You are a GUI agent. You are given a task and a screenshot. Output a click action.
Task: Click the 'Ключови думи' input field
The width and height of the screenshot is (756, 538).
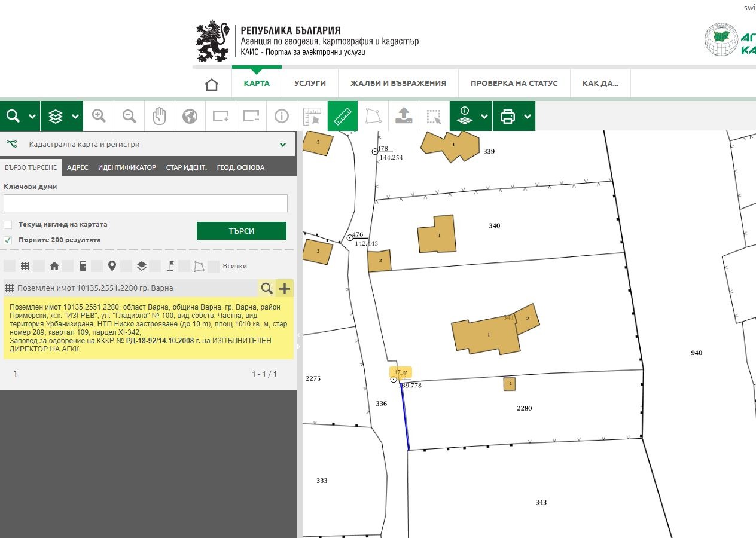click(145, 203)
